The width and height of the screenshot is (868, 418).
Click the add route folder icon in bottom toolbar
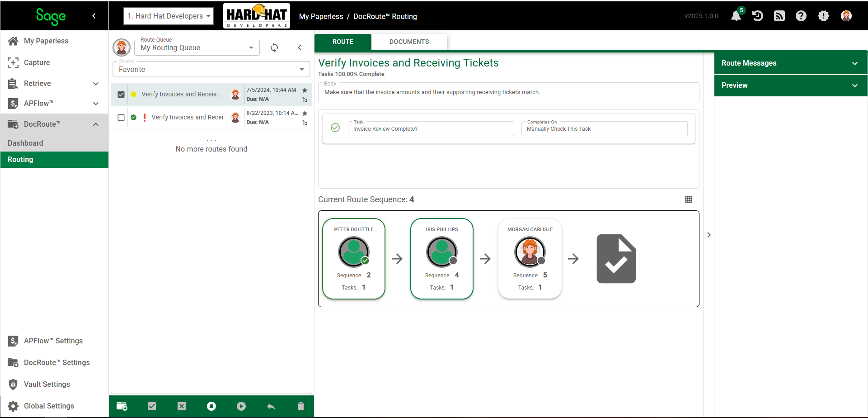pos(122,406)
